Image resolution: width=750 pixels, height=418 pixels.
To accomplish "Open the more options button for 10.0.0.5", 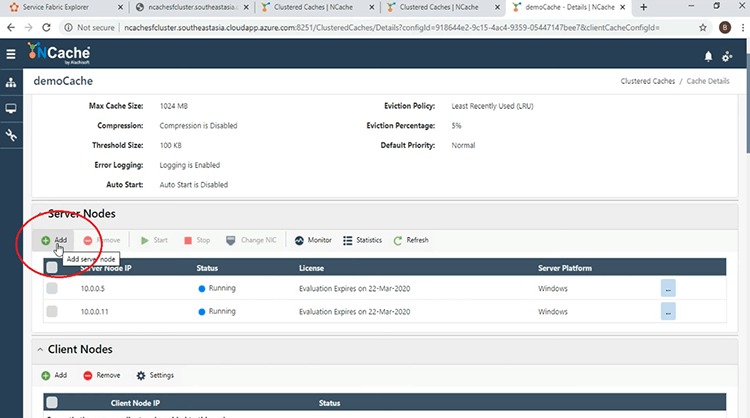I will coord(668,288).
